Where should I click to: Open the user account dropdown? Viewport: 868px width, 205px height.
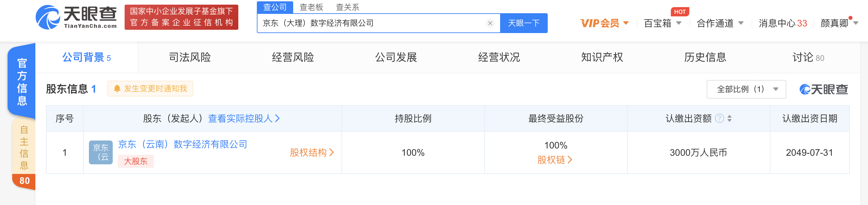(839, 23)
